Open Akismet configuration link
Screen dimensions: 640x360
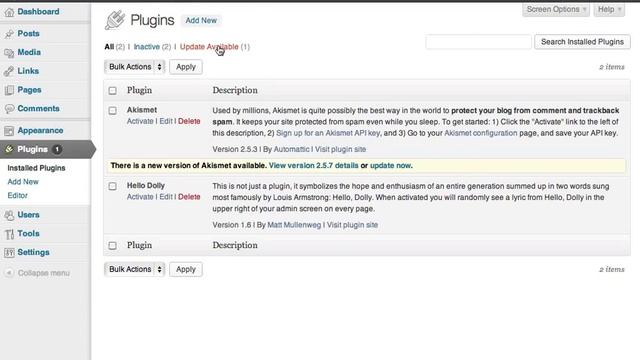tap(480, 133)
